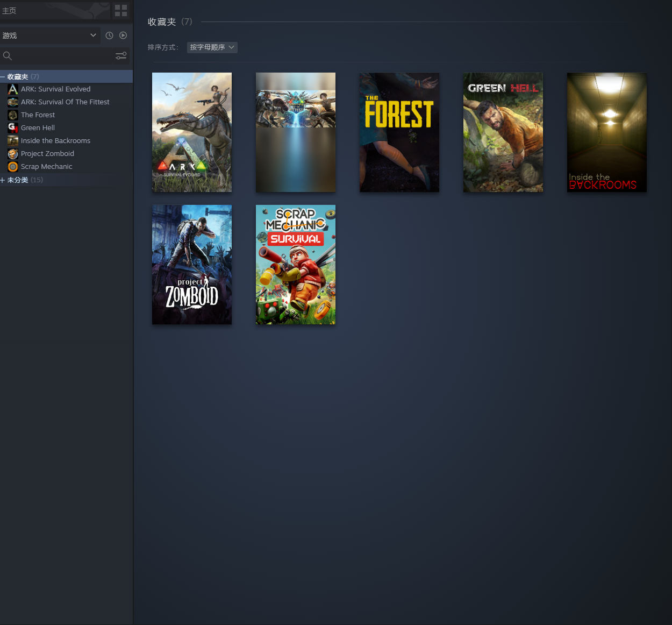Open the 游戏 category dropdown
The height and width of the screenshot is (625, 672).
[50, 35]
